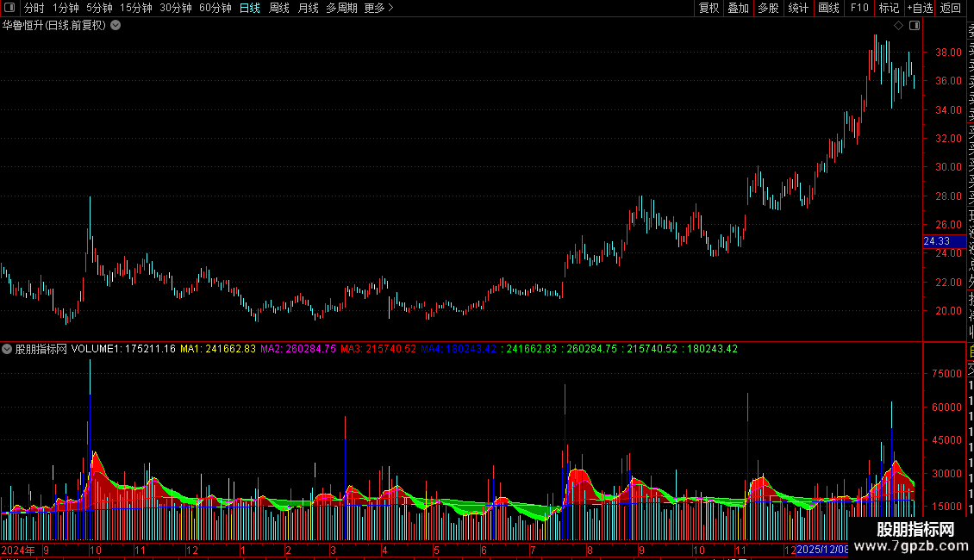Click the 返回 back button

[951, 8]
